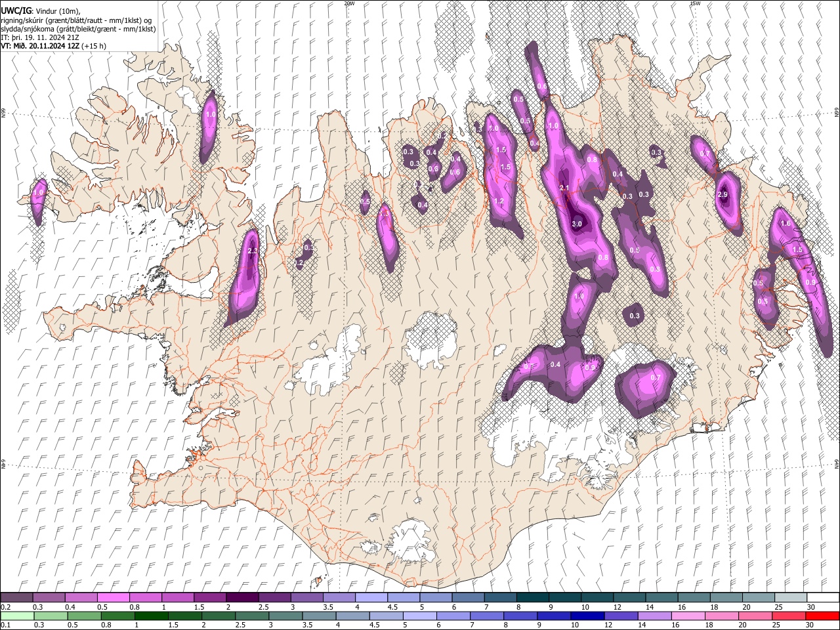
Task: Pick the bright pink swatch between 0.5 and 0.8
Action: pos(113,597)
